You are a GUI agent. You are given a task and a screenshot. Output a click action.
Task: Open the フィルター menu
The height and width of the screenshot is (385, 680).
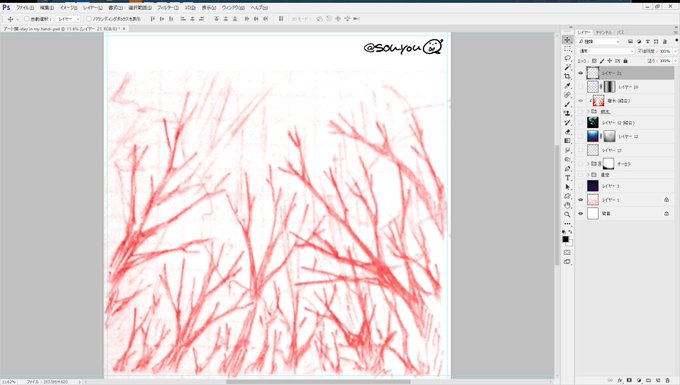[x=167, y=8]
